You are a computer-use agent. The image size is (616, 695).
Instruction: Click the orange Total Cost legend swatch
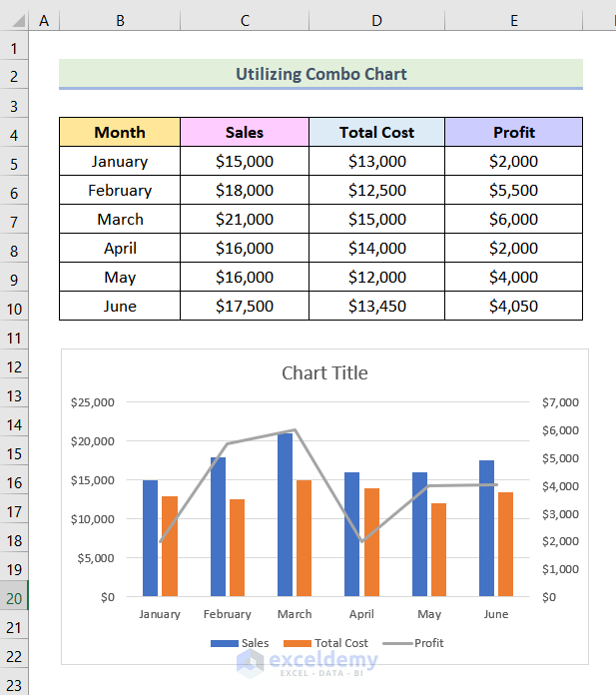pos(297,643)
